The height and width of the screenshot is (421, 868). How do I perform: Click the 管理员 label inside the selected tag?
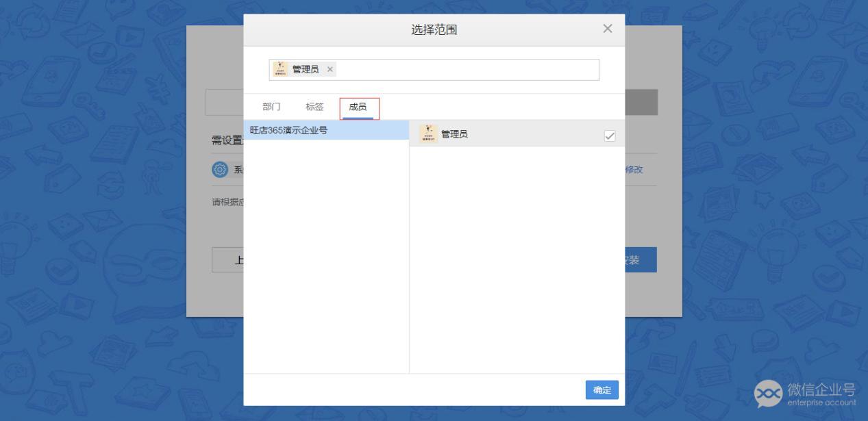[x=306, y=69]
